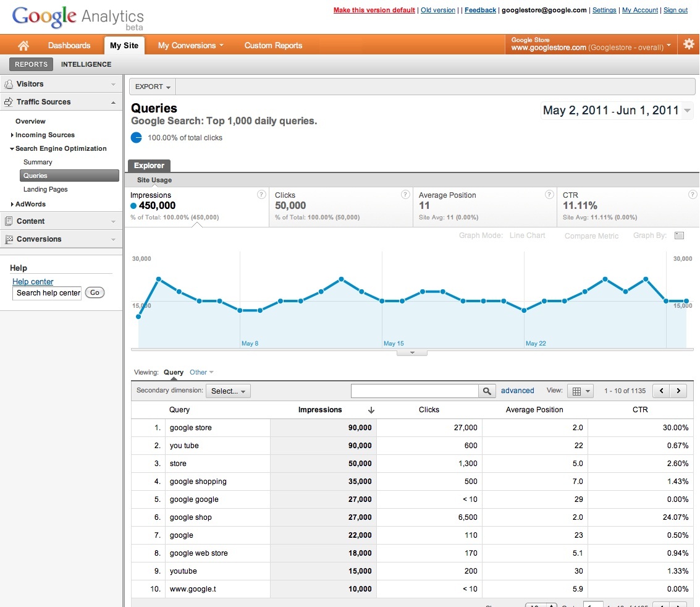Click the blue total clicks pie icon
The height and width of the screenshot is (607, 700).
tap(136, 138)
